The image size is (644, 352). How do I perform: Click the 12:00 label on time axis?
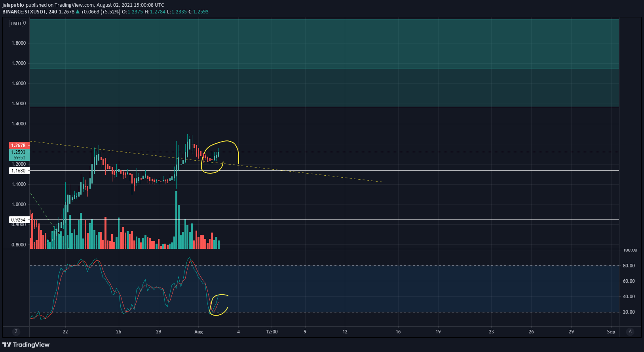tap(272, 332)
